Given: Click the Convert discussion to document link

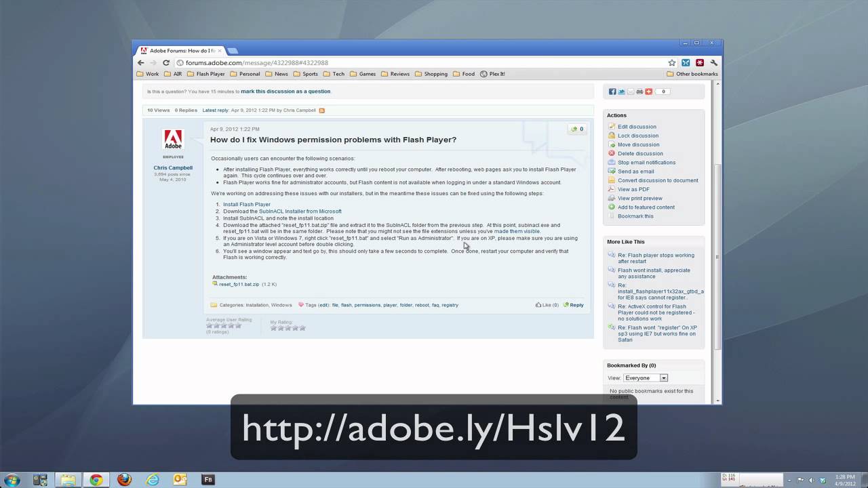Looking at the screenshot, I should 658,180.
